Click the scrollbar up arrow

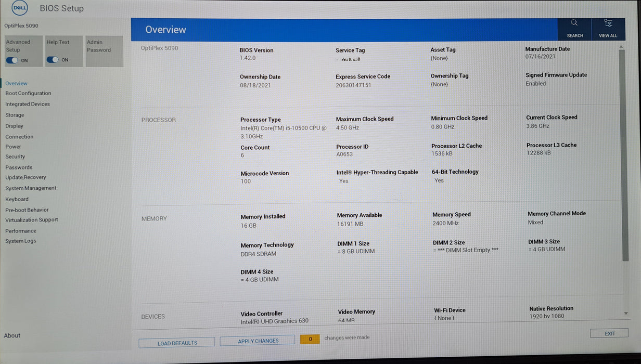[622, 47]
